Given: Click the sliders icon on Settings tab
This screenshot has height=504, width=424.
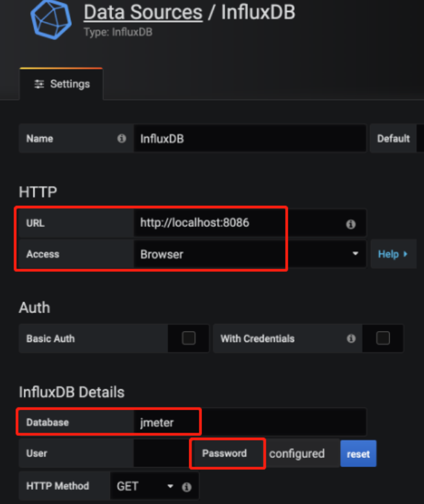Looking at the screenshot, I should click(x=39, y=84).
